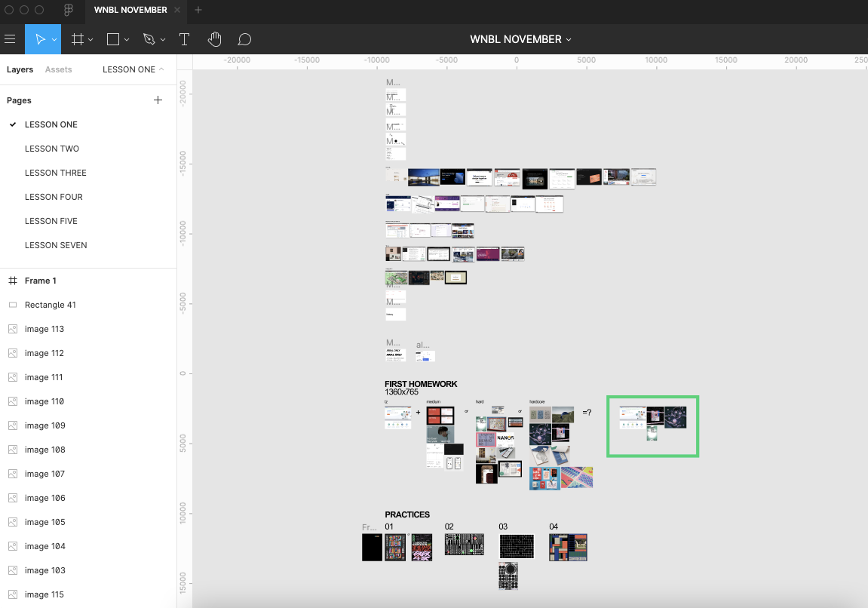Select the Text tool

pos(184,39)
